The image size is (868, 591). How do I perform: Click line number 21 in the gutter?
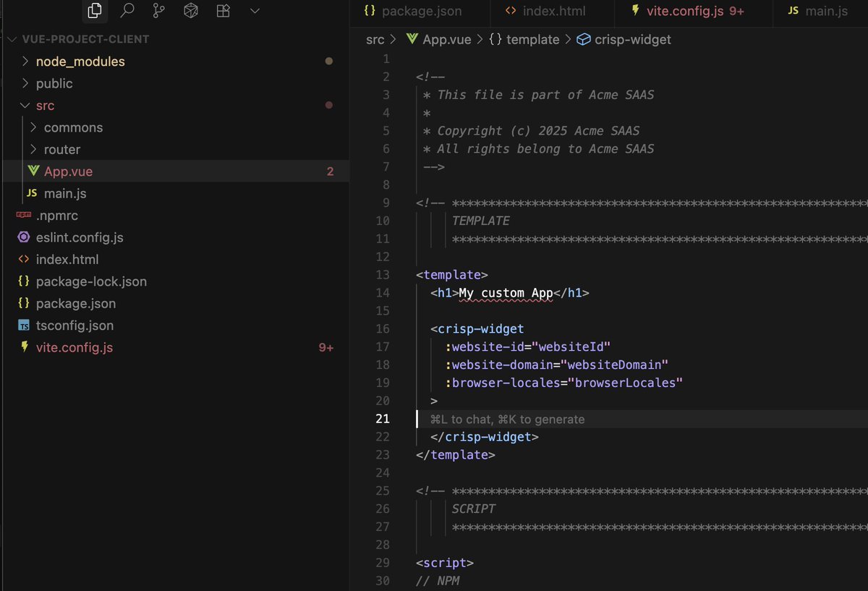pos(382,419)
